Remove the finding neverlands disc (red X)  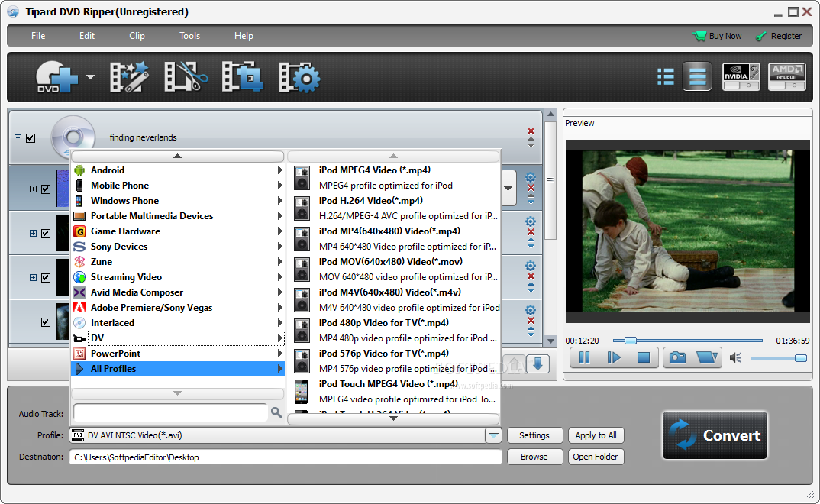[x=531, y=131]
